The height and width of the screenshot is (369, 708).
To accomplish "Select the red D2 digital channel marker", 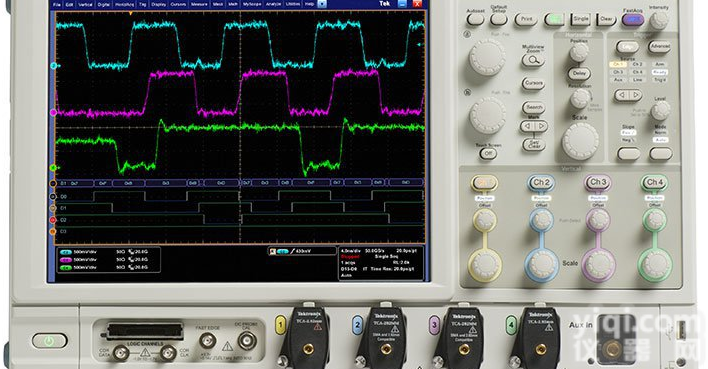I will point(53,220).
